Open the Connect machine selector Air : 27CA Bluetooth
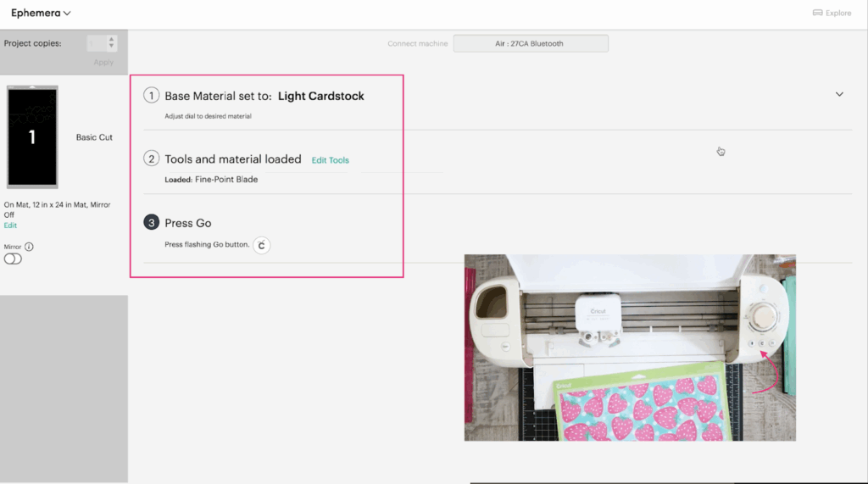 click(x=531, y=43)
